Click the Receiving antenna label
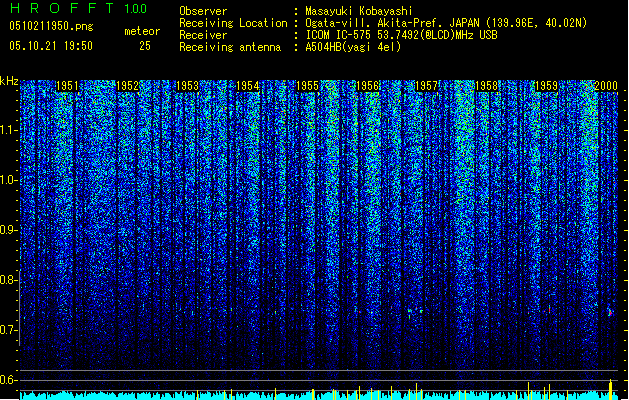 coord(230,47)
